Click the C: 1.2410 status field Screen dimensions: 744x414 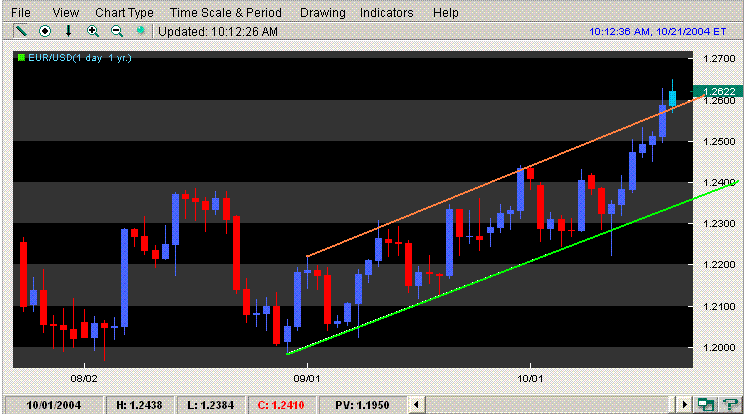(280, 405)
